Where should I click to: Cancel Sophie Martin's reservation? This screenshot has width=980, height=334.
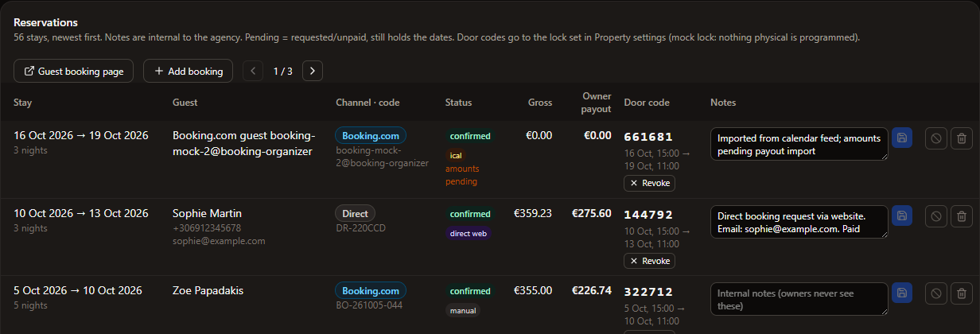(x=935, y=216)
